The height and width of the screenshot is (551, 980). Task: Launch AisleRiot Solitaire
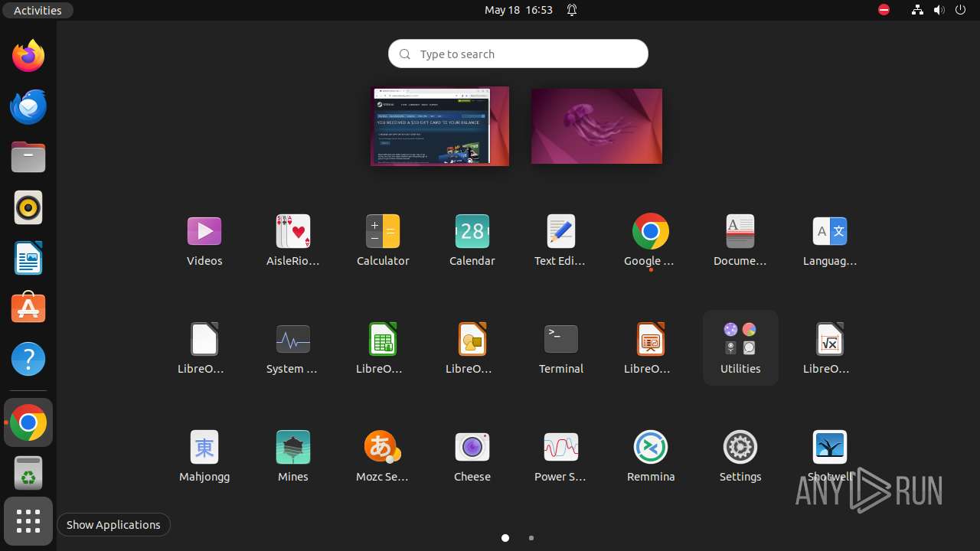pyautogui.click(x=293, y=231)
